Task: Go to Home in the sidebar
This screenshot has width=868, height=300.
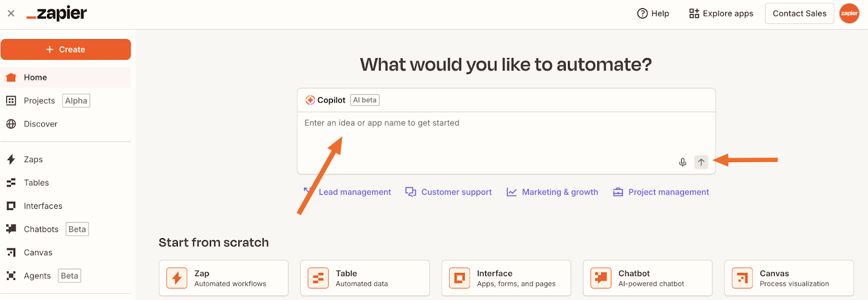Action: 66,78
